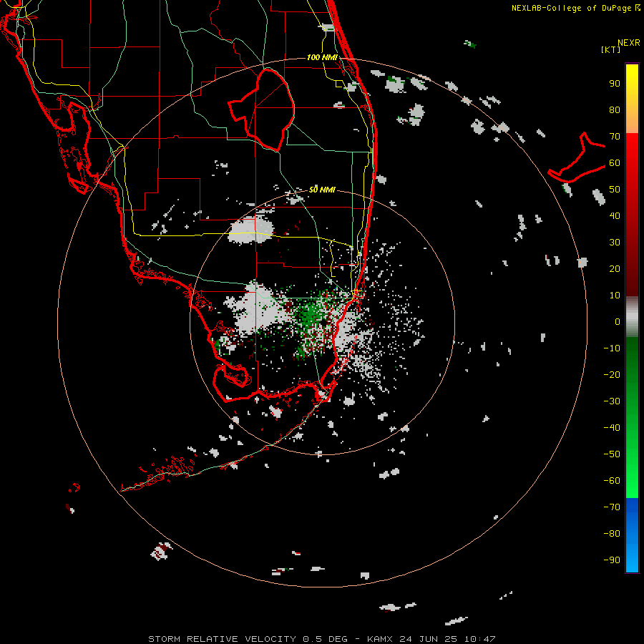Click the 20 value on velocity scale

615,268
